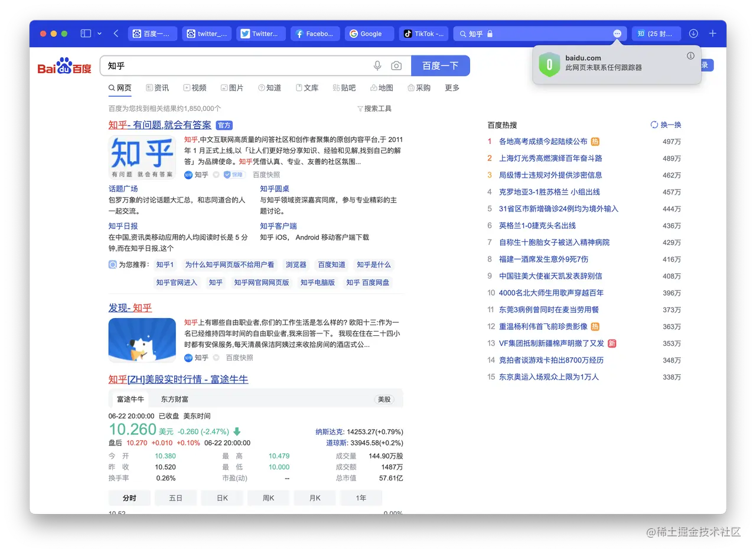Switch to the Facebook browser tab
Viewport: 756px width, 553px height.
[x=315, y=34]
